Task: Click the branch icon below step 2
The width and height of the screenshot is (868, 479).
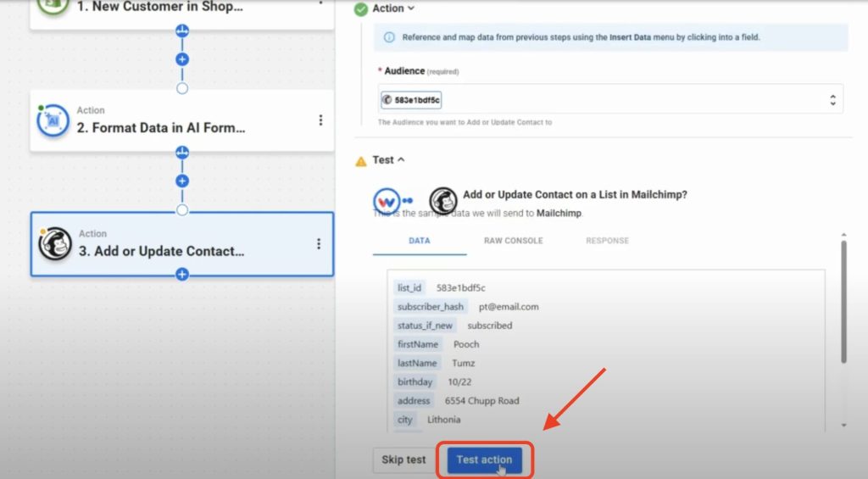Action: [x=182, y=153]
